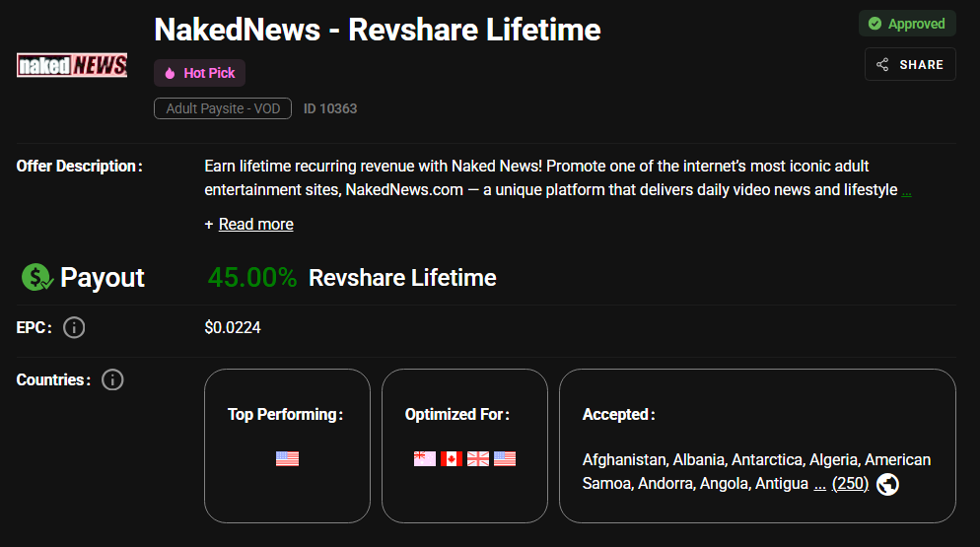Click the Adult Paysite - VOD category tag
This screenshot has height=547, width=980.
coord(223,108)
